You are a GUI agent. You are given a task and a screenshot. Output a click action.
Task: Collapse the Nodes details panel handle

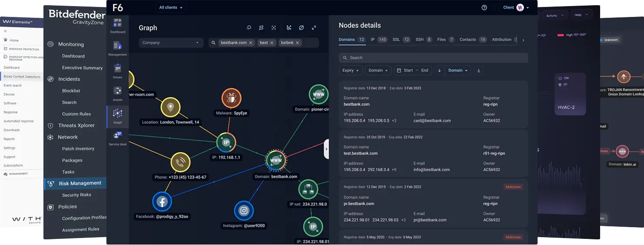[x=326, y=149]
